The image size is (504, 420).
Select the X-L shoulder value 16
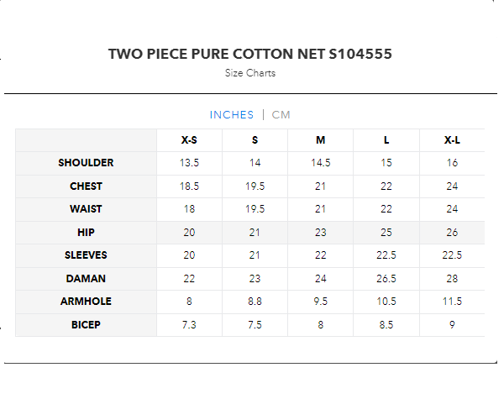coord(452,163)
